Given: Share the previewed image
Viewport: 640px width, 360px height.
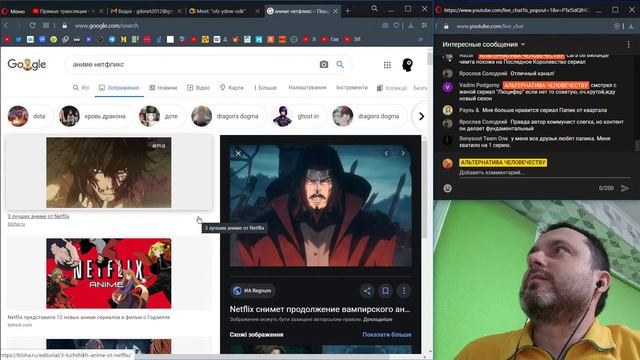Looking at the screenshot, I should [x=367, y=291].
